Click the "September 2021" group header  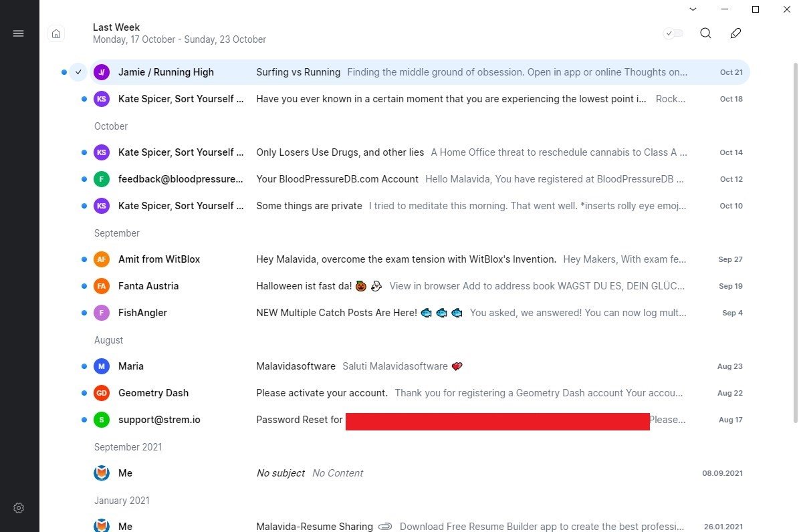coord(128,447)
